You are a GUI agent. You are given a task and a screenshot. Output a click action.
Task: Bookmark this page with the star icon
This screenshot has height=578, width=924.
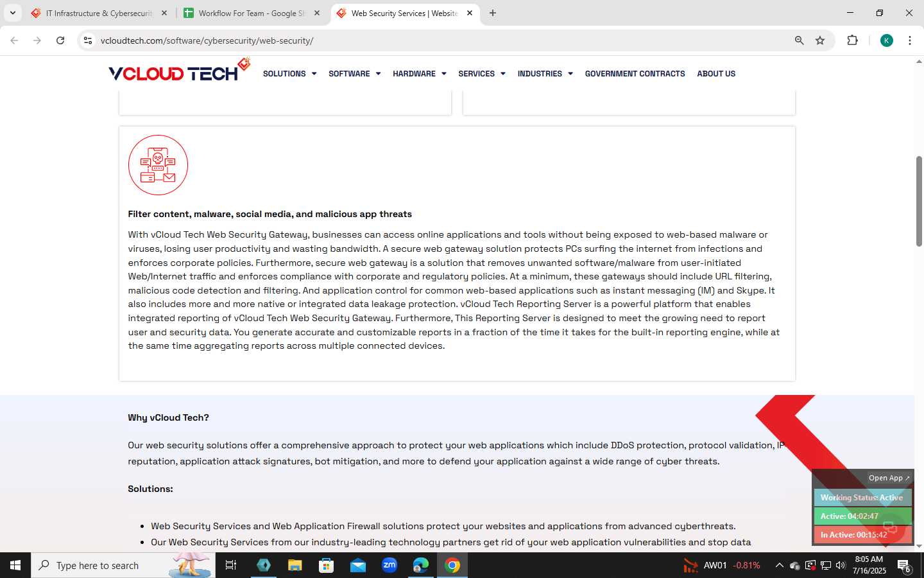[820, 40]
